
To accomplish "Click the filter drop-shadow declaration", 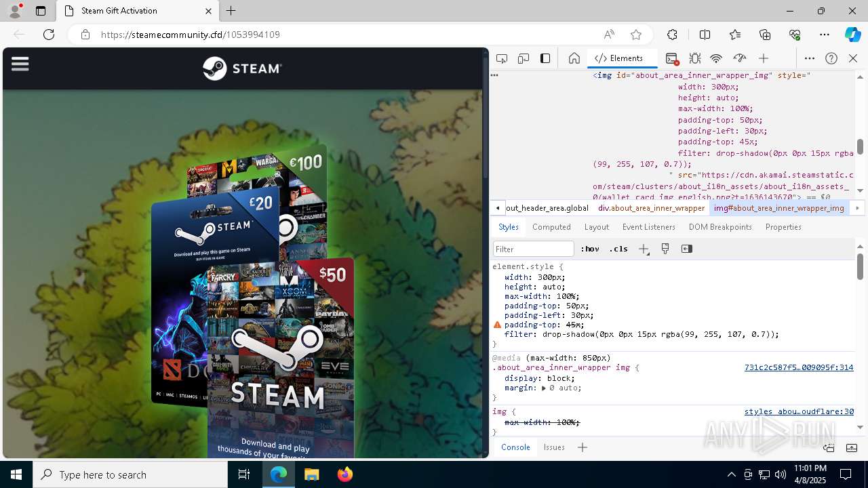I will (x=642, y=334).
